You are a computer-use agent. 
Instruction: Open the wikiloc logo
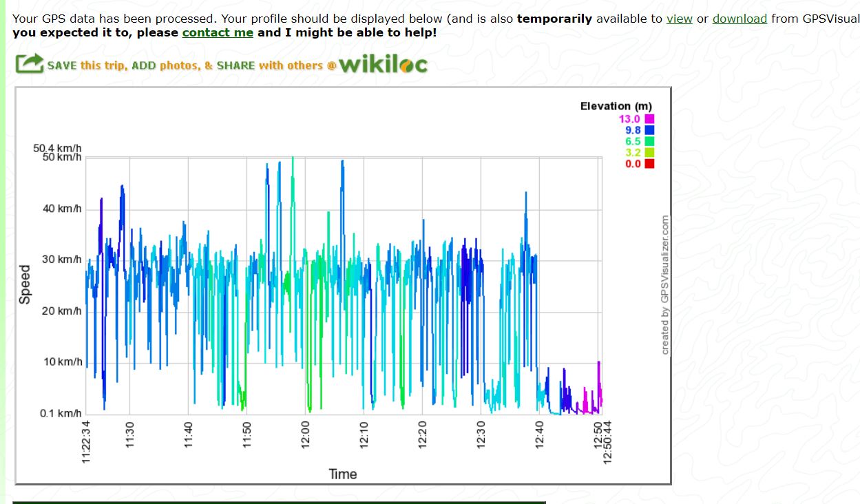[x=384, y=65]
